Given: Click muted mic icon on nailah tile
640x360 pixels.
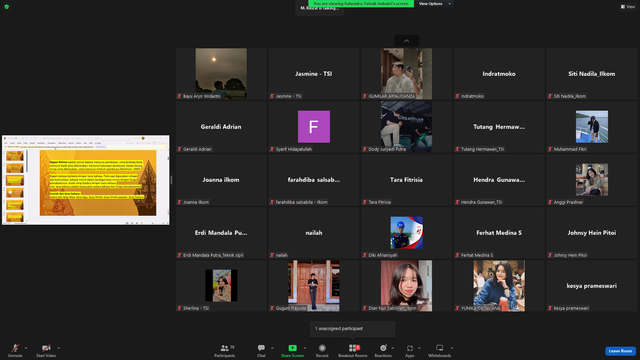Looking at the screenshot, I should point(272,255).
